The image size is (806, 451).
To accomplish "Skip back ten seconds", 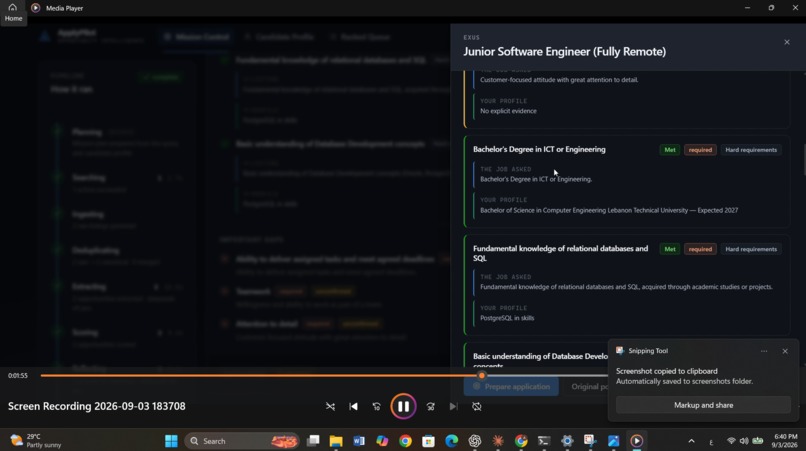I will point(376,406).
